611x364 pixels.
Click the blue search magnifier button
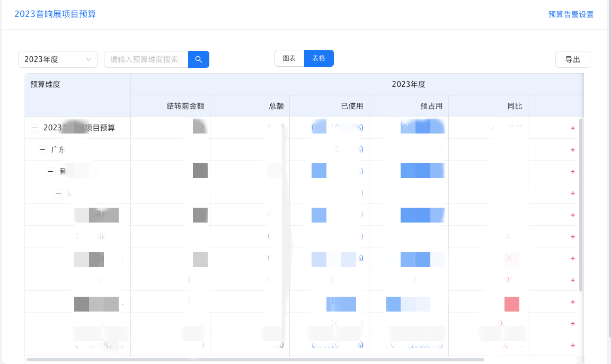199,59
